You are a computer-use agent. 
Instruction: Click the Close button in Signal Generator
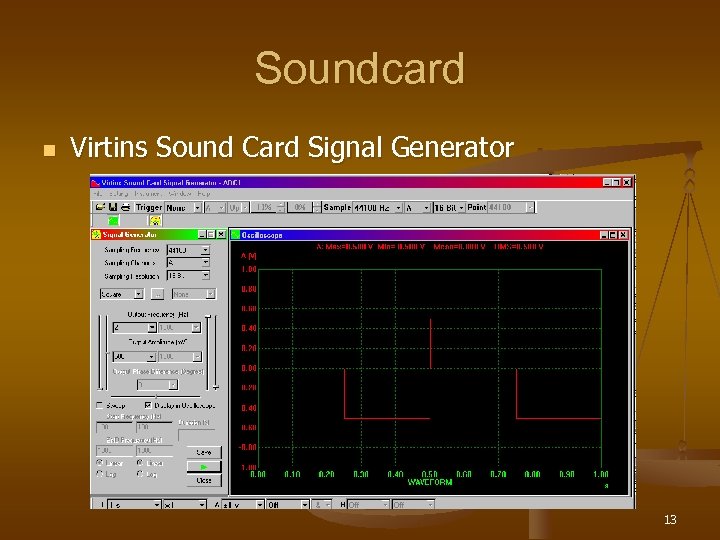click(204, 480)
